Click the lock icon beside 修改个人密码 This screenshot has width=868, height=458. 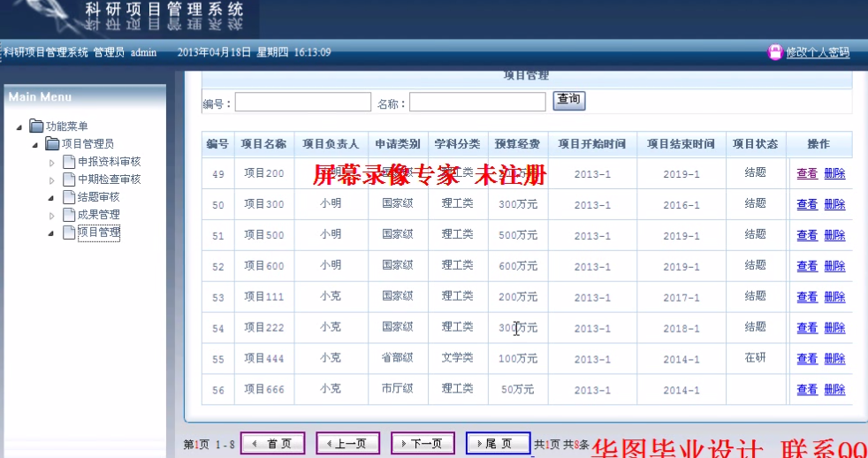click(775, 53)
